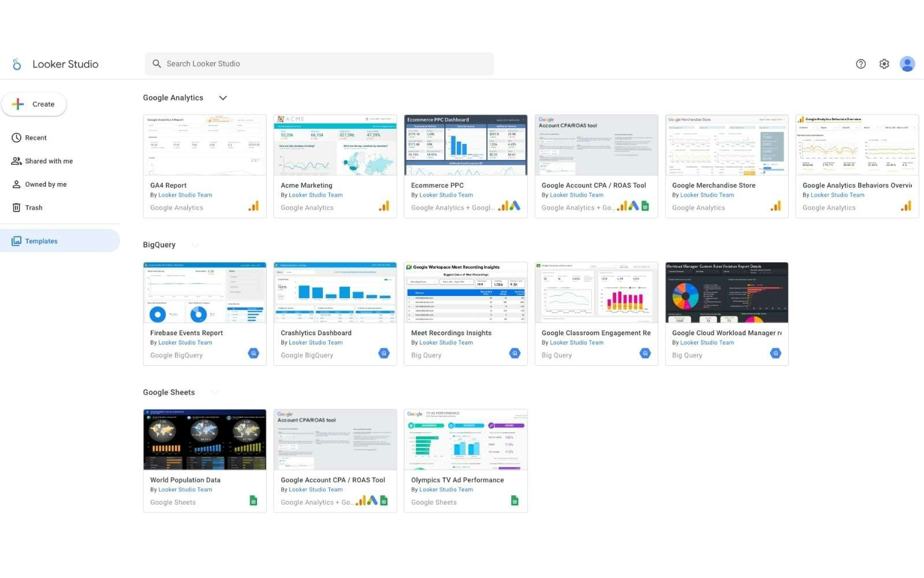Viewport: 924px width, 578px height.
Task: Click Analytics icon on Behaviors Overview card
Action: [x=906, y=206]
